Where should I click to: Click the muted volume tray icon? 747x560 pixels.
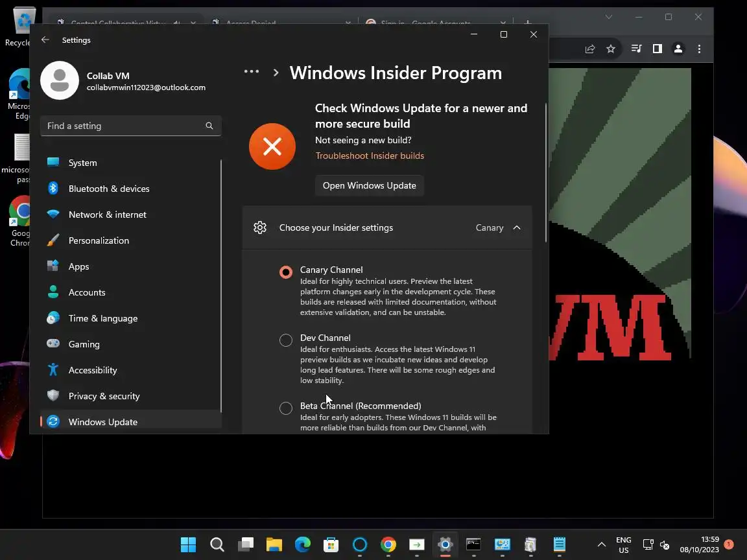pyautogui.click(x=665, y=544)
